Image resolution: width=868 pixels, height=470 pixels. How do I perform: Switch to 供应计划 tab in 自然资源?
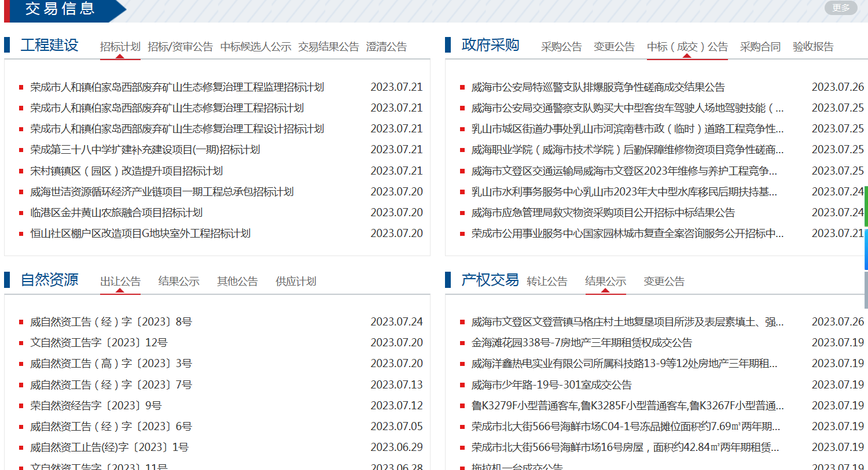(296, 282)
